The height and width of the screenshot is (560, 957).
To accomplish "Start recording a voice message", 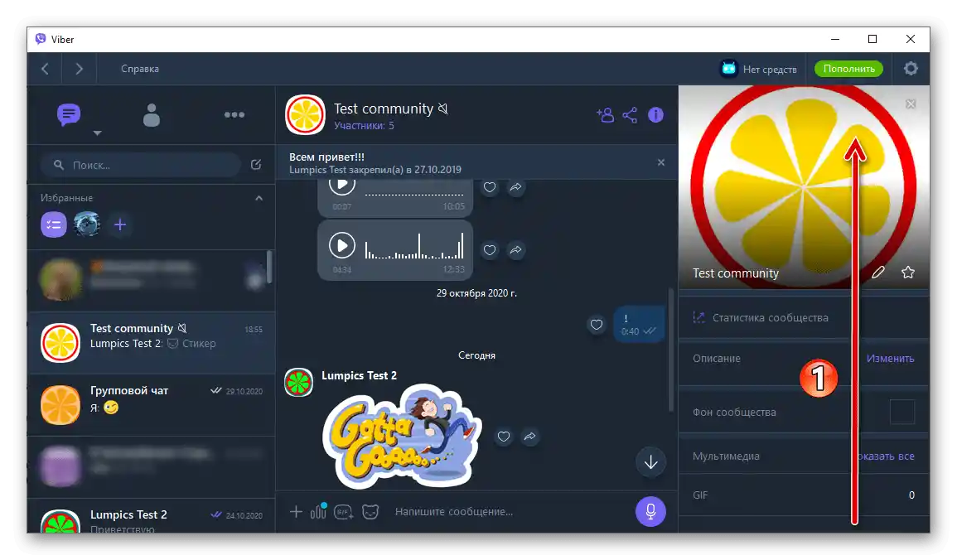I will (650, 511).
